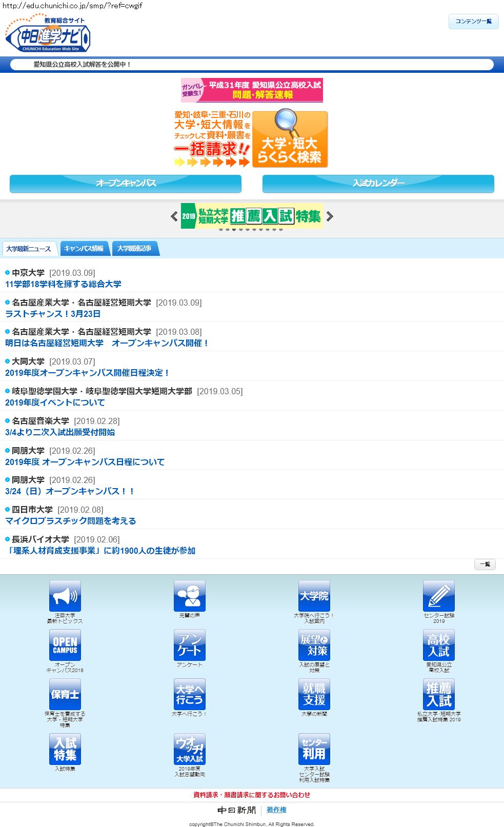Click the 愛知県公立高校入試解答を公開中 notice bar
This screenshot has width=504, height=827.
252,65
